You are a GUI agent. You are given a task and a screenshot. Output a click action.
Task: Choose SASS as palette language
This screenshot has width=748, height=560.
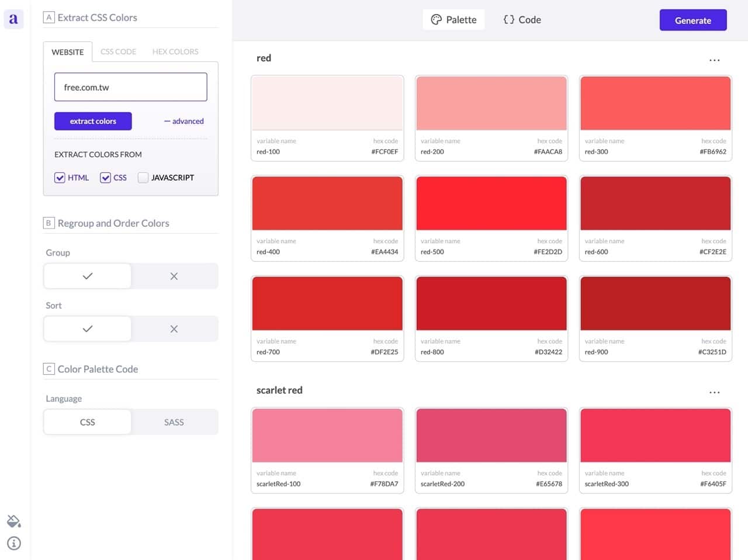(x=174, y=422)
